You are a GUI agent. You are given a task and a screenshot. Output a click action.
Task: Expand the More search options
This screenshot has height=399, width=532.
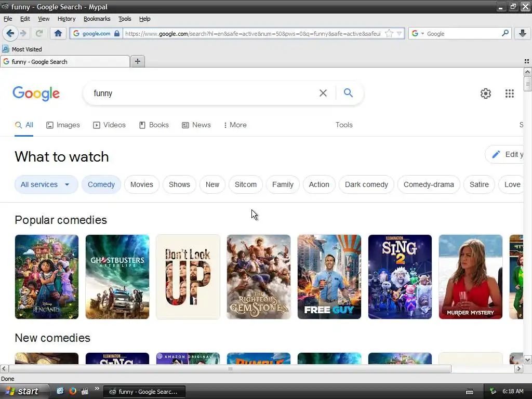point(235,125)
